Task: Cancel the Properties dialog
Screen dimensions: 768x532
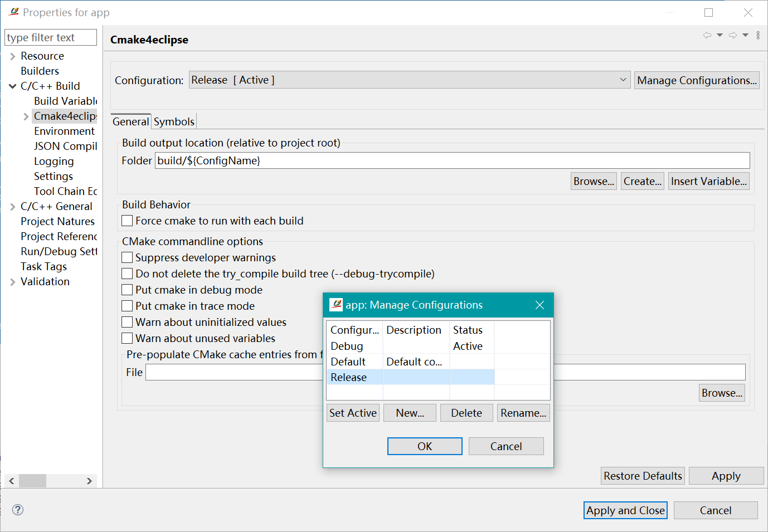Action: pyautogui.click(x=716, y=510)
